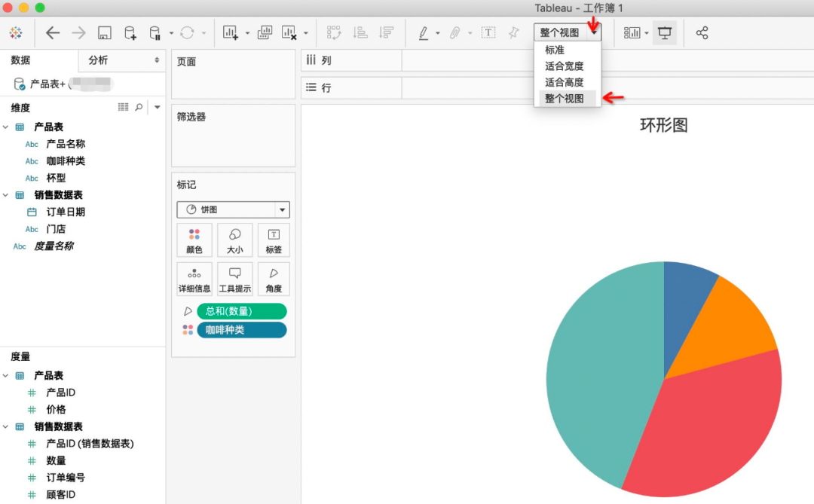The image size is (814, 504).
Task: Click the back (undo) arrow in toolbar
Action: point(53,33)
